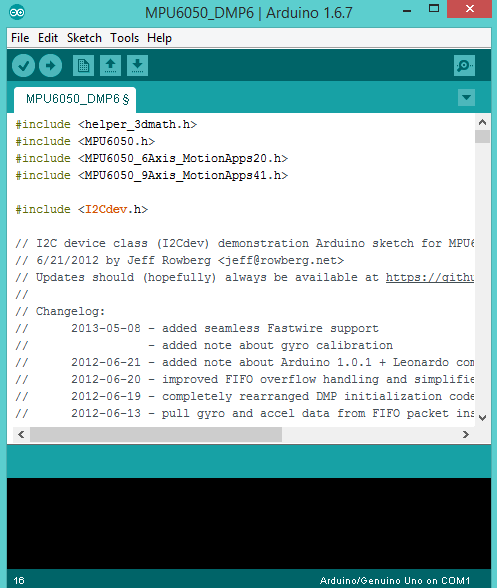Click the 2012-06-21 changelog line
497x588 pixels.
(x=245, y=362)
